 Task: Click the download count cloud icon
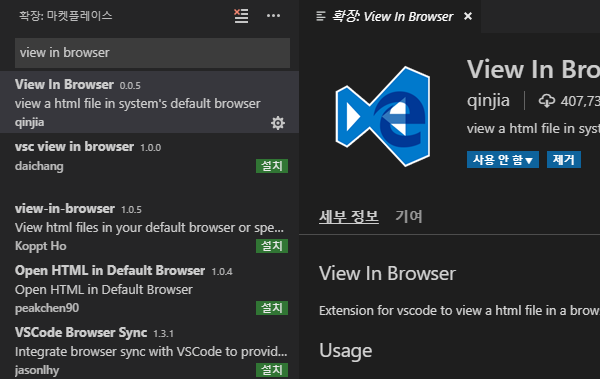click(547, 101)
